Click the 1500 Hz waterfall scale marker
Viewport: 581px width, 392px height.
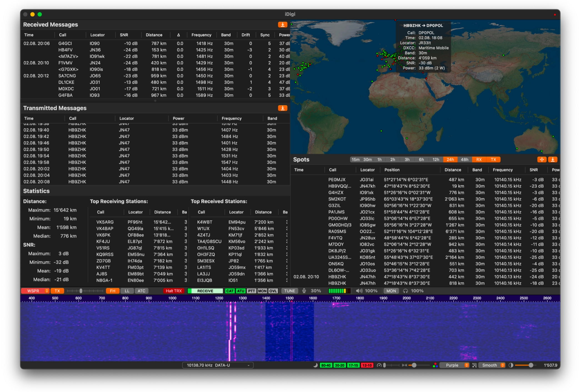click(289, 298)
